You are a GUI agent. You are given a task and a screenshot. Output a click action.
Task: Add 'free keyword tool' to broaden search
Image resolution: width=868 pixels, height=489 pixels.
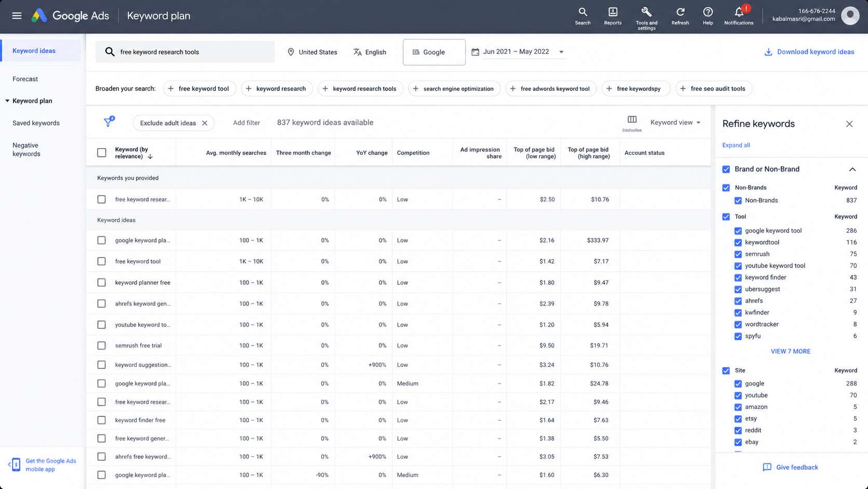pyautogui.click(x=200, y=89)
